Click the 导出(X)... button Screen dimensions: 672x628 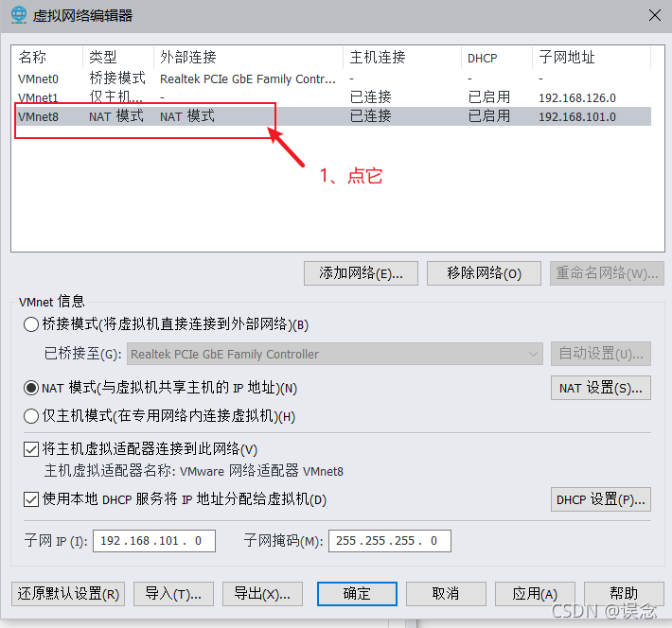pyautogui.click(x=262, y=594)
